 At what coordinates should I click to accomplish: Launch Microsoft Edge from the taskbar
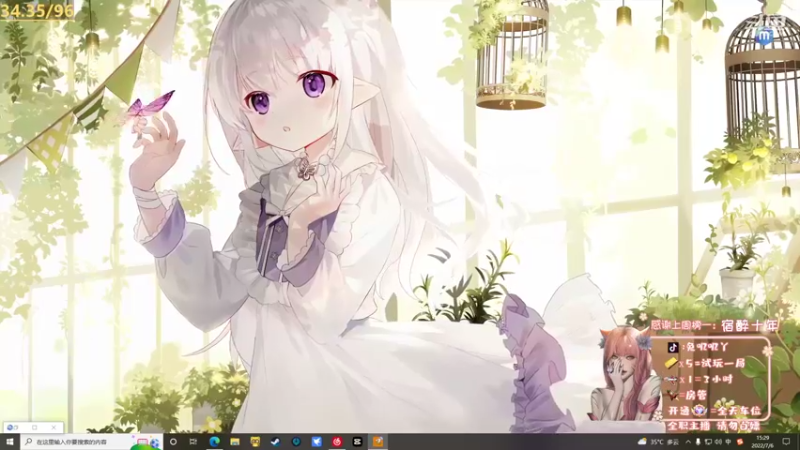tap(214, 441)
